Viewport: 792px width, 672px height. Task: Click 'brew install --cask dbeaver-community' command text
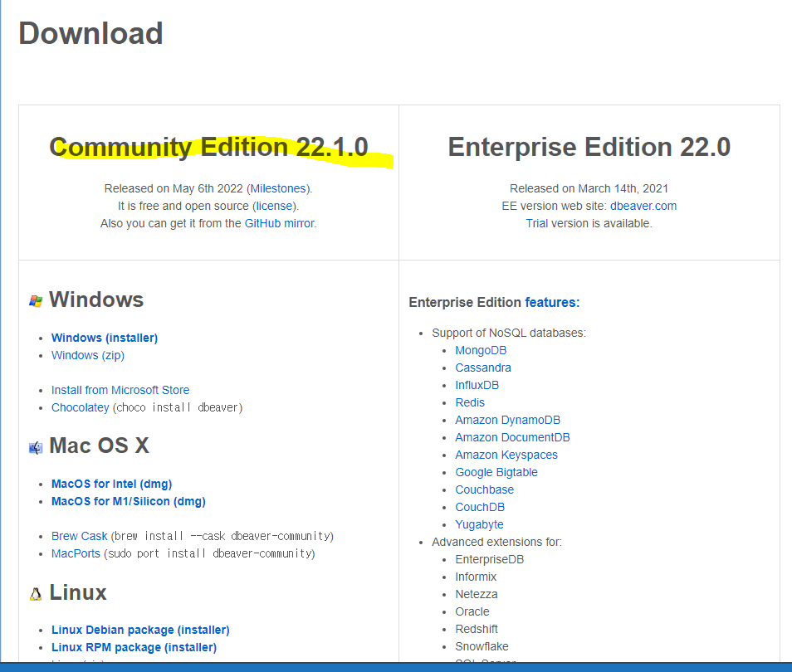point(222,536)
